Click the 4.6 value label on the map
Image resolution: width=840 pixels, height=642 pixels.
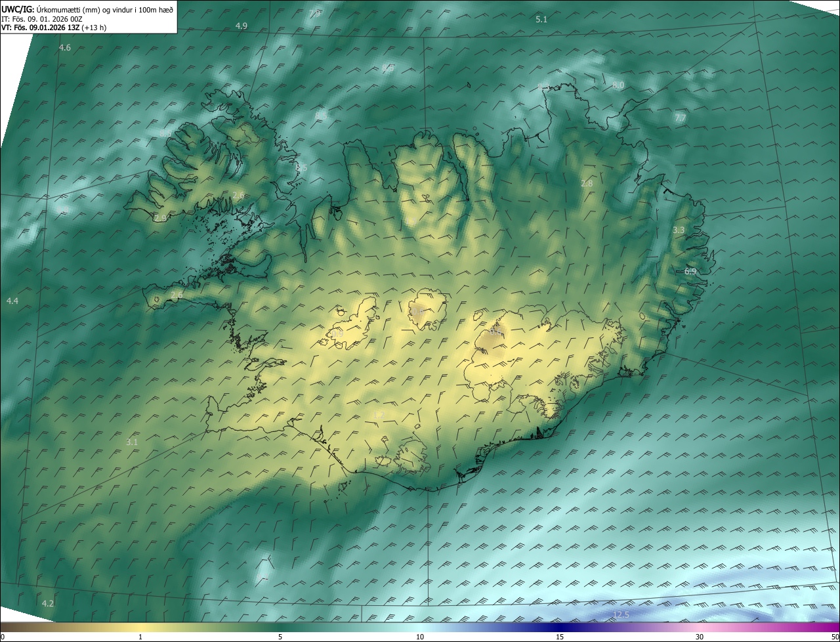coord(65,48)
